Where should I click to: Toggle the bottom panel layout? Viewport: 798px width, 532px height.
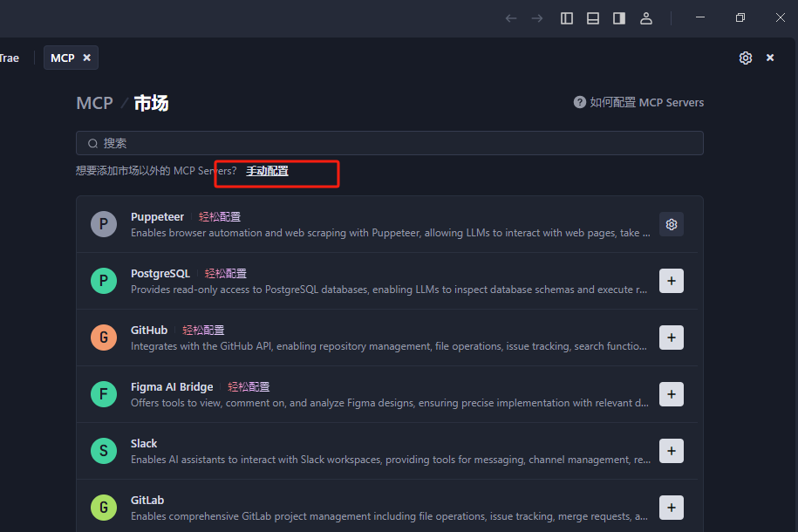click(x=593, y=18)
